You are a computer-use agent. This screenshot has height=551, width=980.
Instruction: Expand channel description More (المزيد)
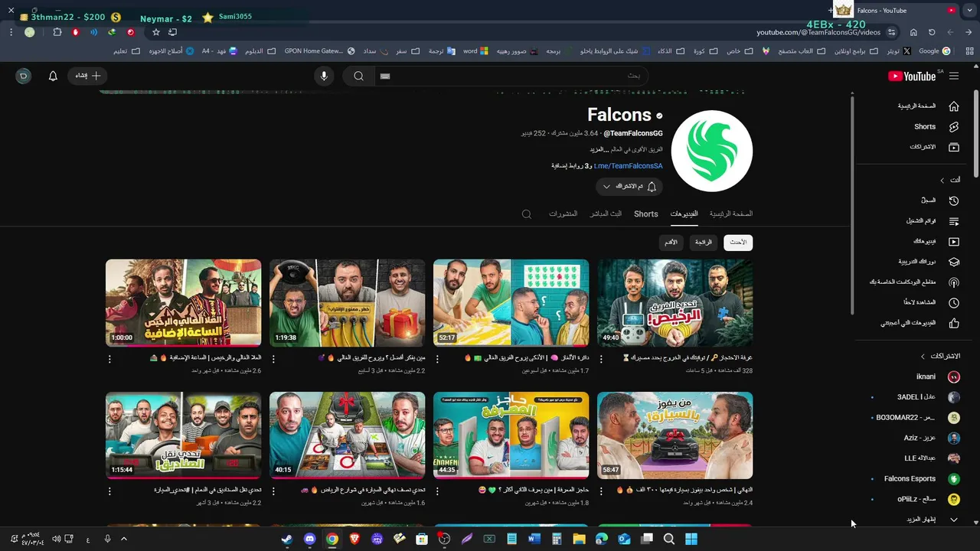pos(598,149)
